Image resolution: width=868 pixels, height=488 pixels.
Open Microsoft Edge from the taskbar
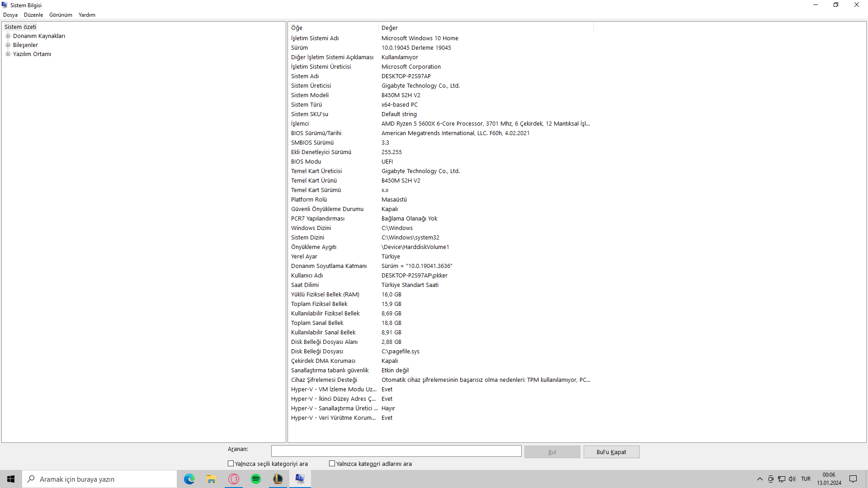(x=189, y=479)
